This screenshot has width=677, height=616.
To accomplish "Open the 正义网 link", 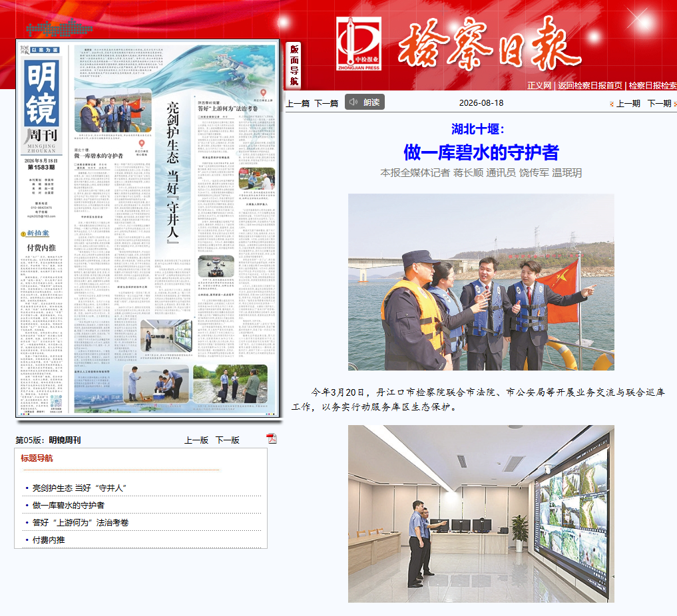I will pyautogui.click(x=539, y=85).
